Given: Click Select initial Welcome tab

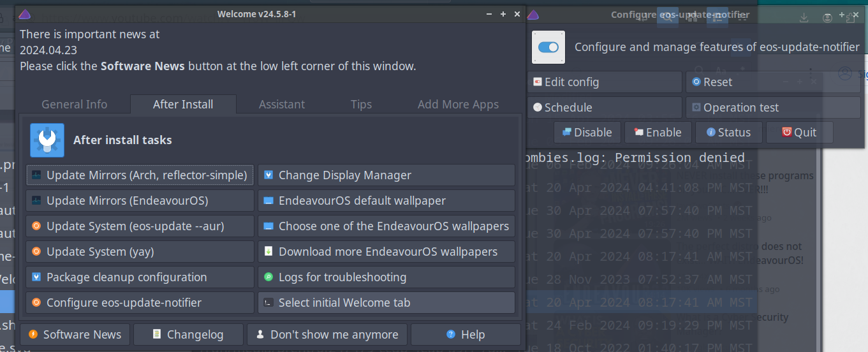Looking at the screenshot, I should coord(386,302).
